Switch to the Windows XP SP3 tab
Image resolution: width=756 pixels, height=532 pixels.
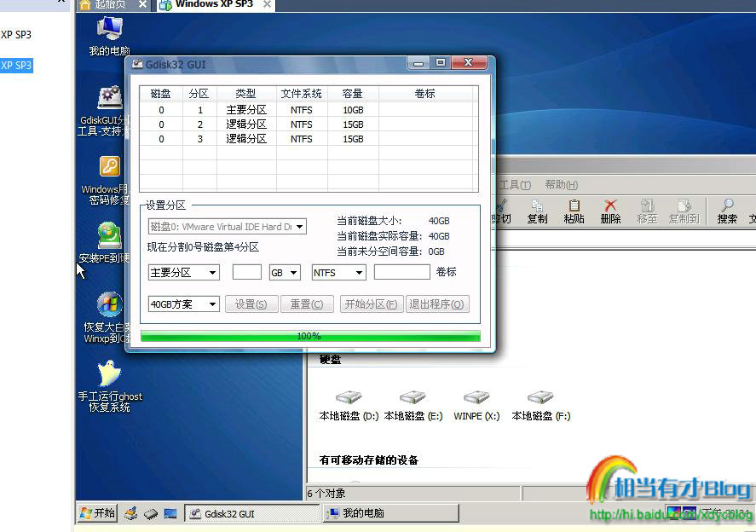214,5
